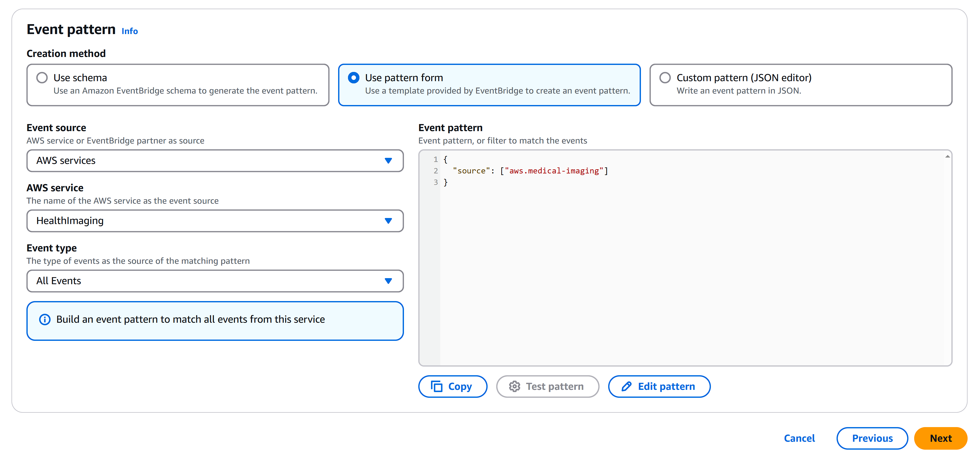Image resolution: width=980 pixels, height=464 pixels.
Task: Click the AWS services dropdown arrow
Action: click(x=388, y=161)
